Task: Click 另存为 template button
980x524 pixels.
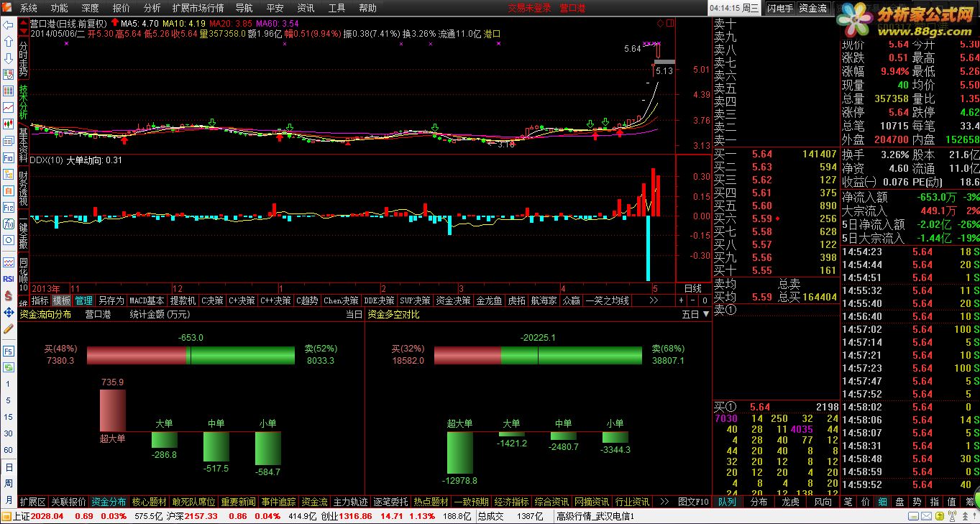Action: coord(111,300)
